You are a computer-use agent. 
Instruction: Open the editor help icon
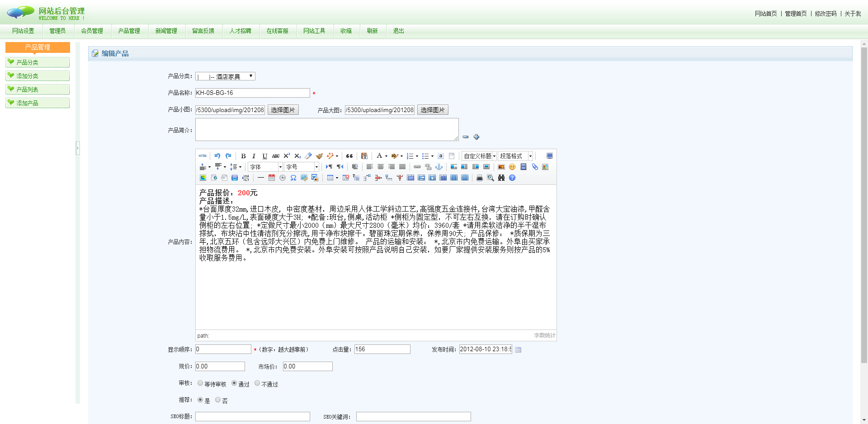(512, 178)
